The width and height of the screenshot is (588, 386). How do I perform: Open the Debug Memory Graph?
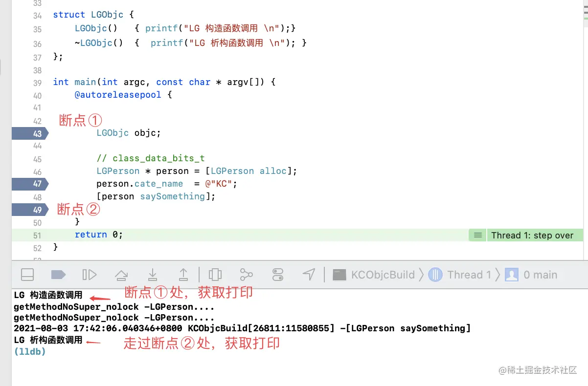click(246, 275)
